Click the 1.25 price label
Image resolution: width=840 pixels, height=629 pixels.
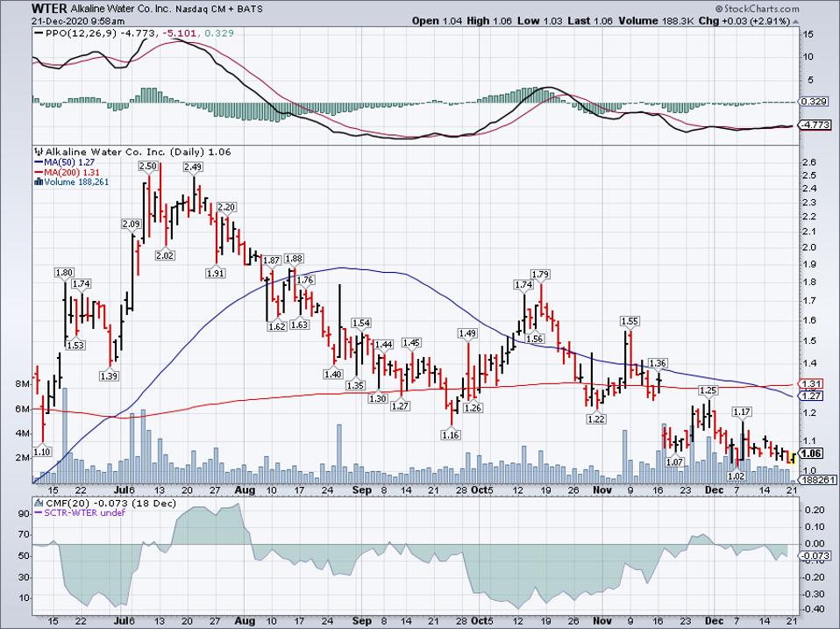pyautogui.click(x=708, y=391)
